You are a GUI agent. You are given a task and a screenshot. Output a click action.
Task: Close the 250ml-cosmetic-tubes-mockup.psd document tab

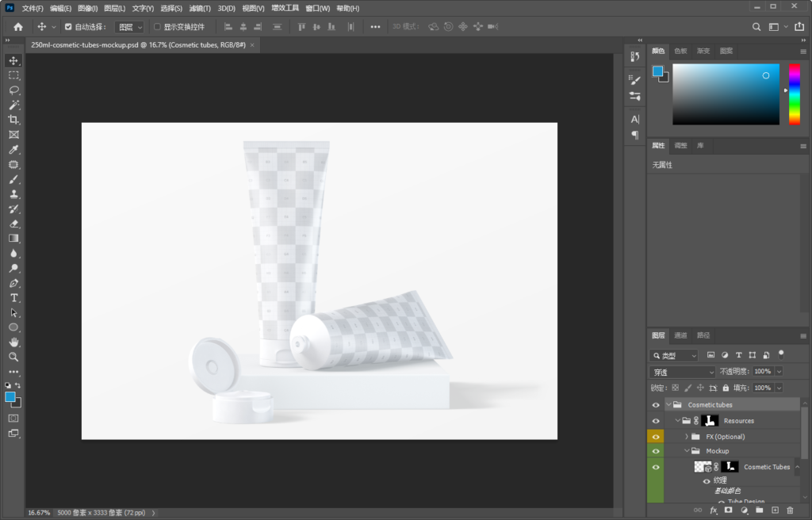click(252, 45)
